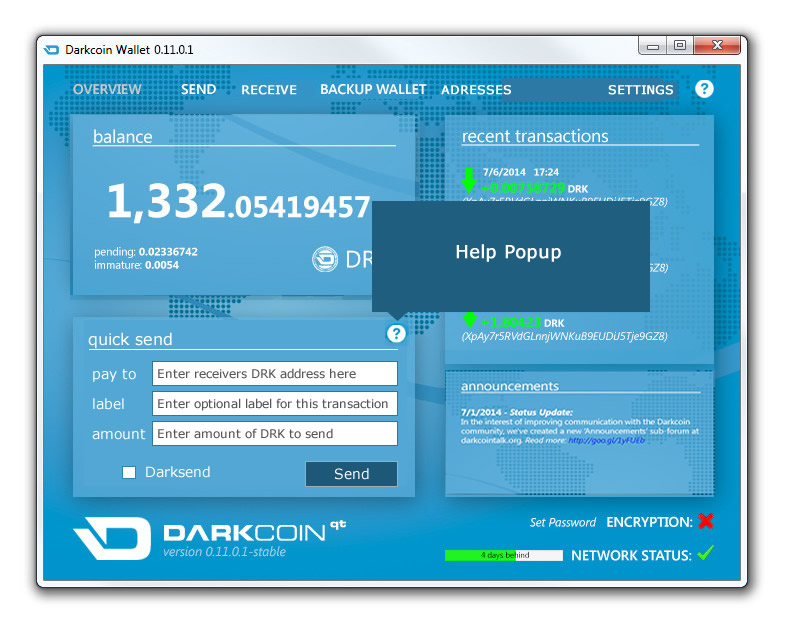This screenshot has height=624, width=786.
Task: Click the 7/1/2014 Status Update announcement heading
Action: (x=517, y=412)
